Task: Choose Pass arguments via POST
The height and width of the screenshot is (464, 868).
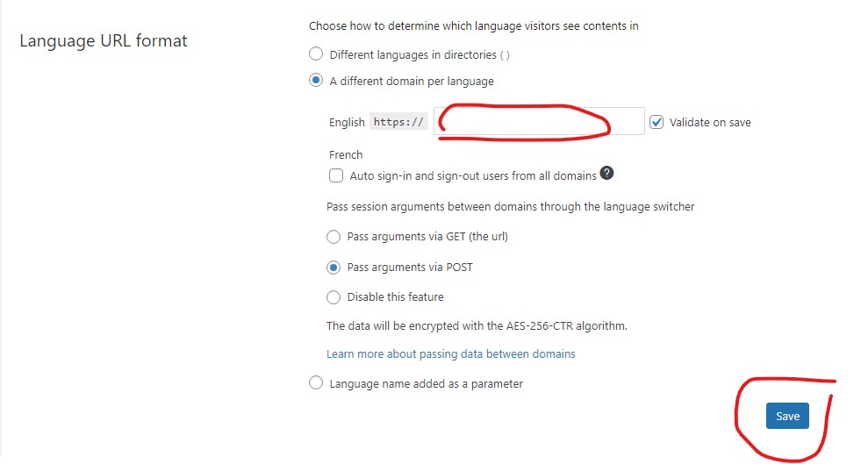Action: (334, 267)
